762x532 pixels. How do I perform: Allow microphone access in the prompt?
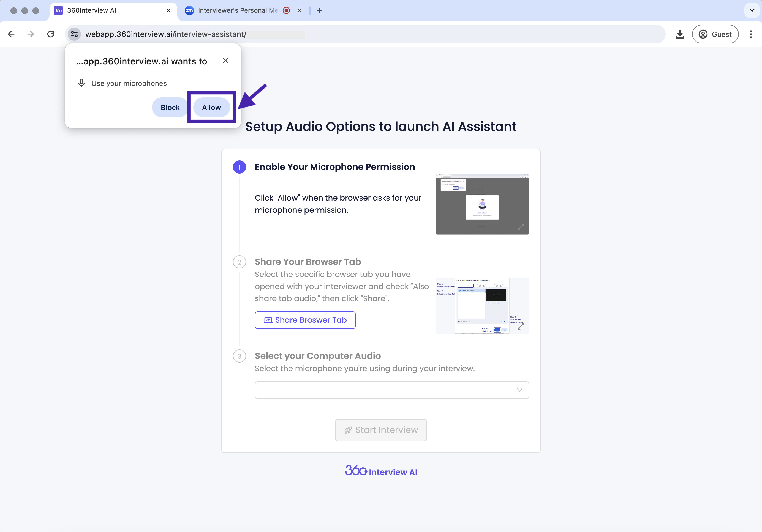(x=211, y=108)
